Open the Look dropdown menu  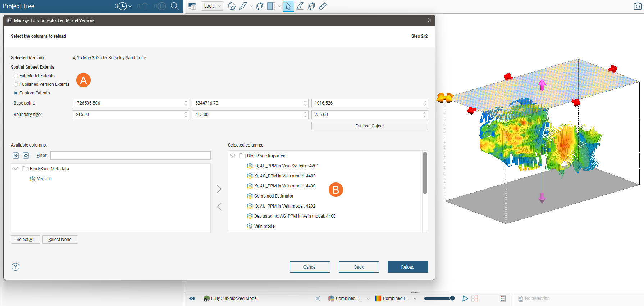point(212,6)
